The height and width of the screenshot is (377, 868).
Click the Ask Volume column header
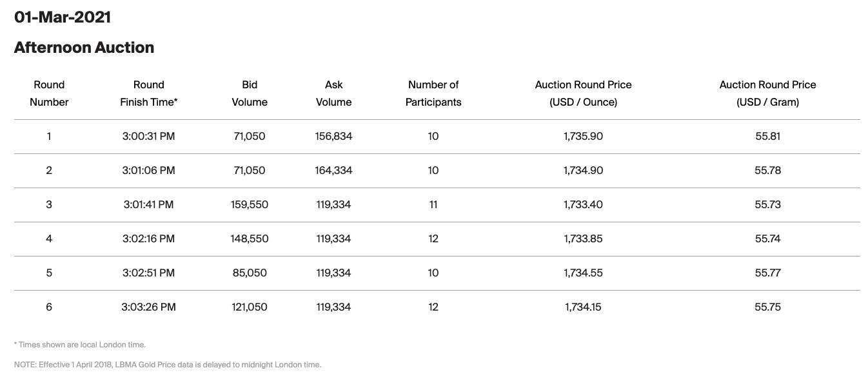(333, 93)
